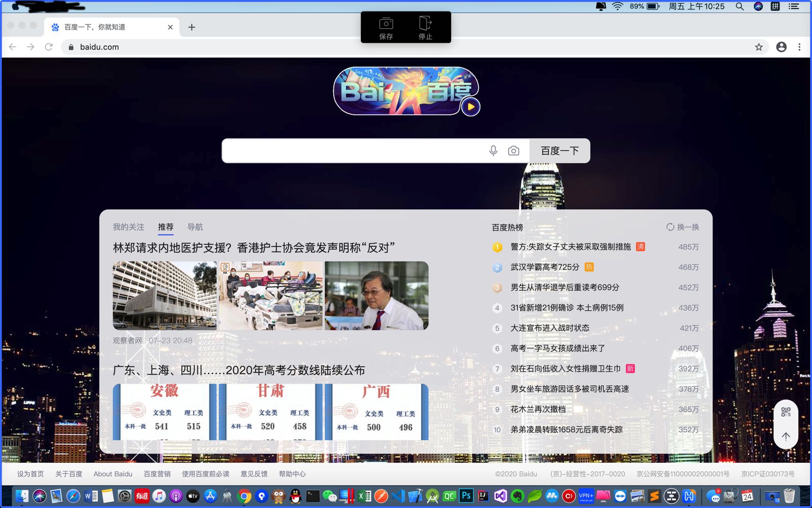Click the 换一换 refresh hot list button

tap(683, 227)
